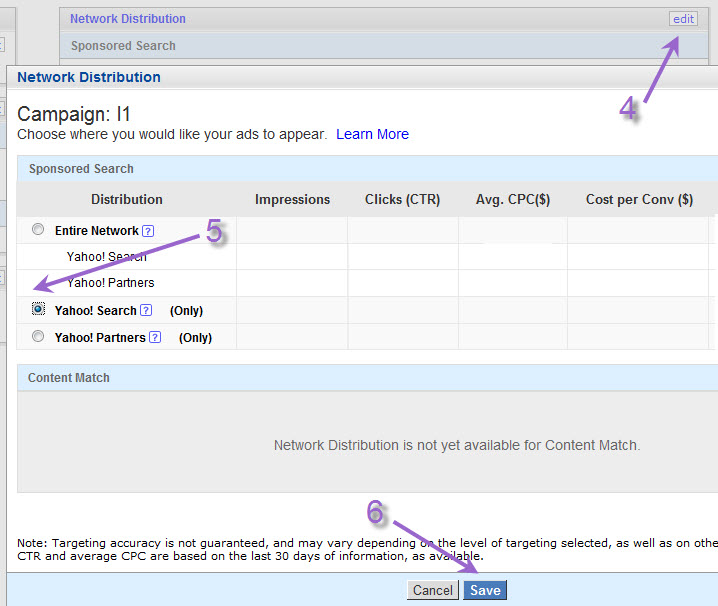Click the Avg. CPC($) column header
Viewport: 718px width, 606px height.
[x=513, y=199]
